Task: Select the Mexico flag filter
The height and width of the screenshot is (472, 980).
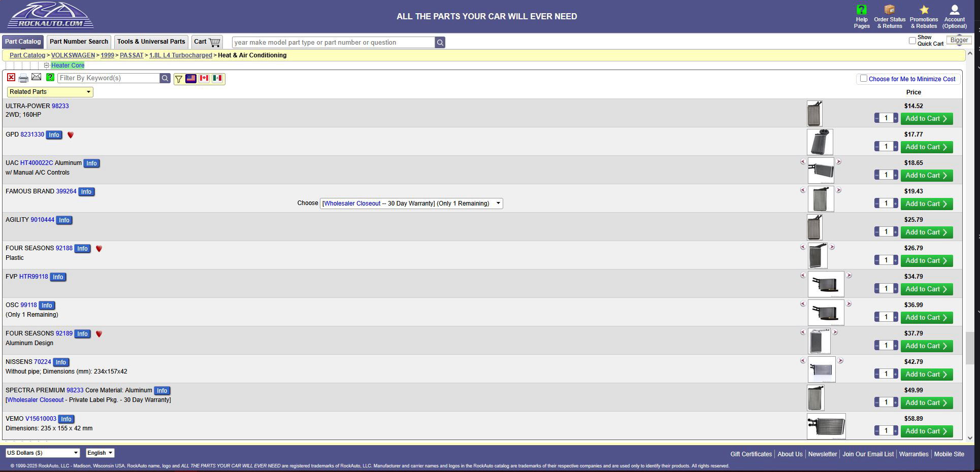Action: (x=217, y=78)
